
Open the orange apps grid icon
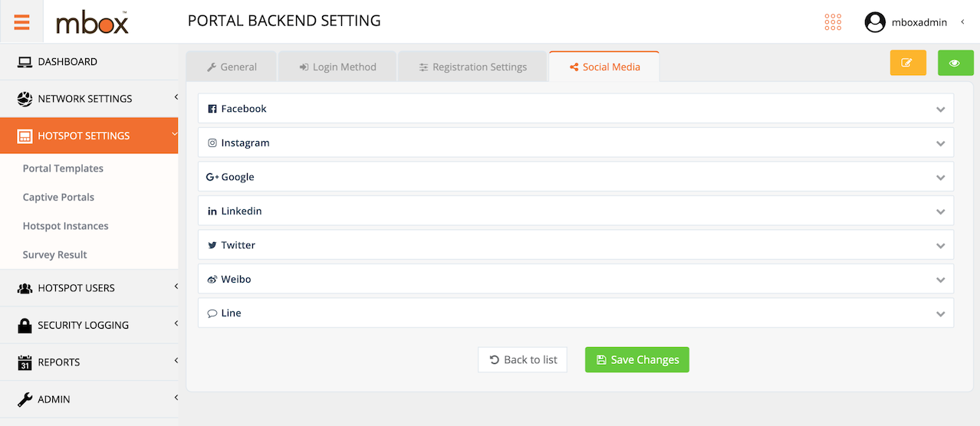pos(833,21)
